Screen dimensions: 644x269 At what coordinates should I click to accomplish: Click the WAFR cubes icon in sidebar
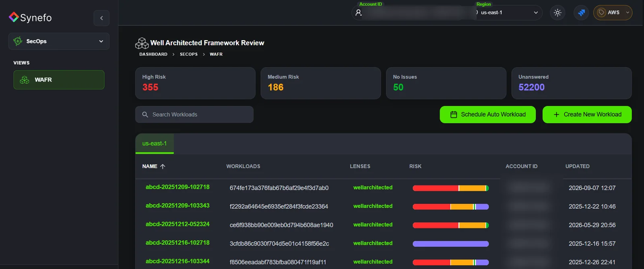coord(25,80)
